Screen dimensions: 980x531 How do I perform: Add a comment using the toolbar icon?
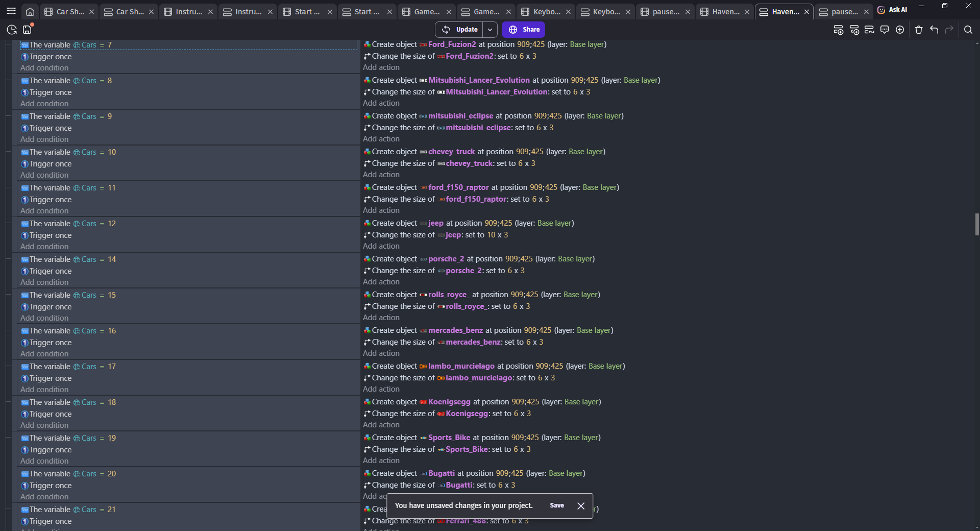[885, 30]
